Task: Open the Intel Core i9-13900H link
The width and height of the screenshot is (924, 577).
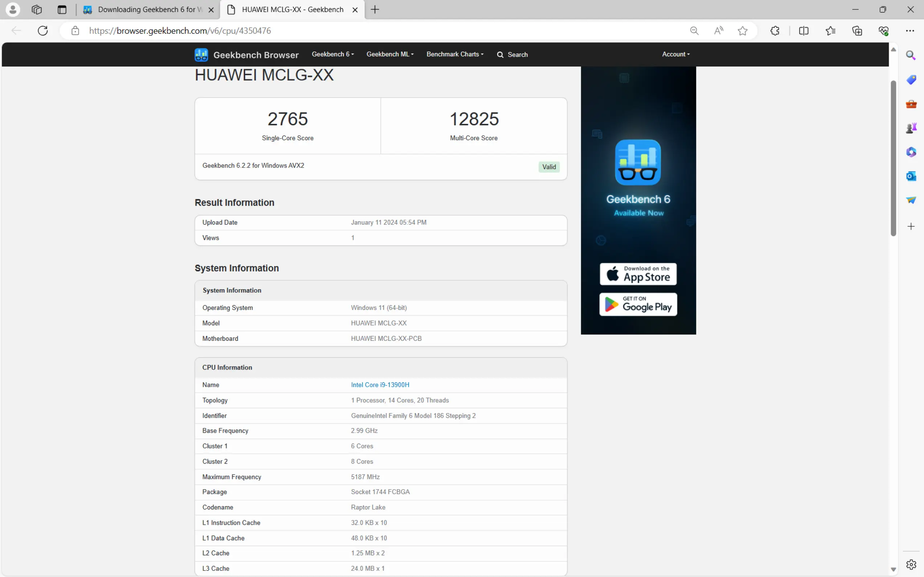Action: (380, 385)
